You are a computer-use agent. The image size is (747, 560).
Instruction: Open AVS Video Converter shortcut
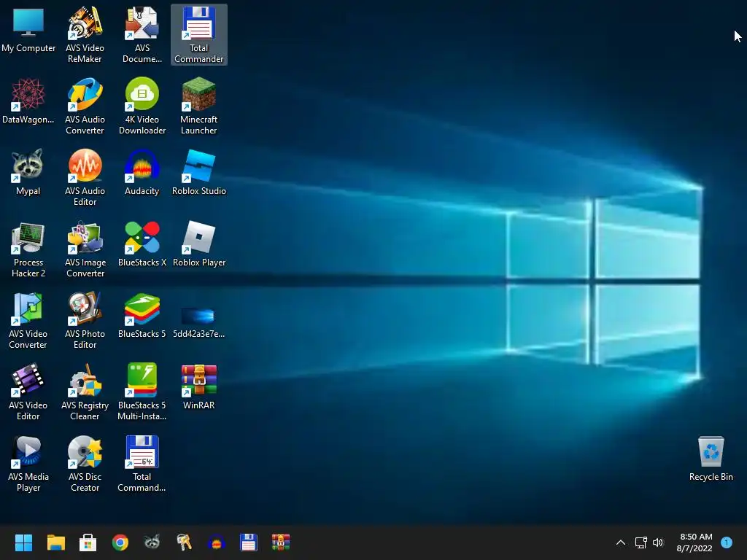28,320
